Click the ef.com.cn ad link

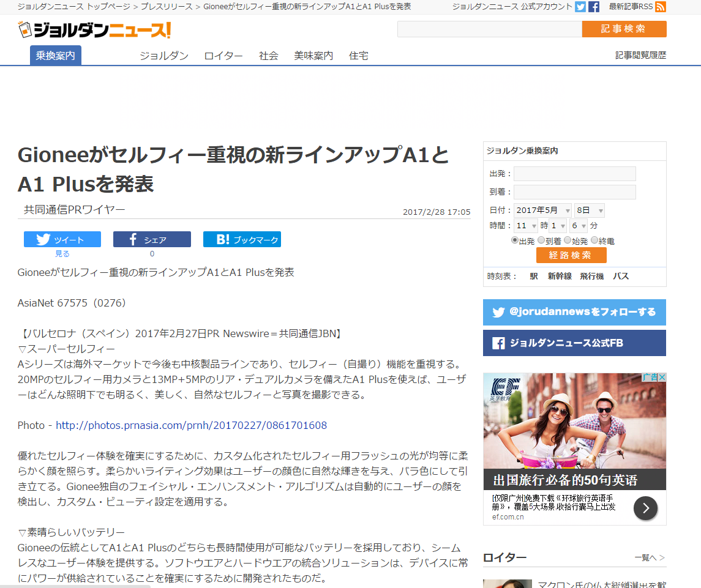click(508, 517)
